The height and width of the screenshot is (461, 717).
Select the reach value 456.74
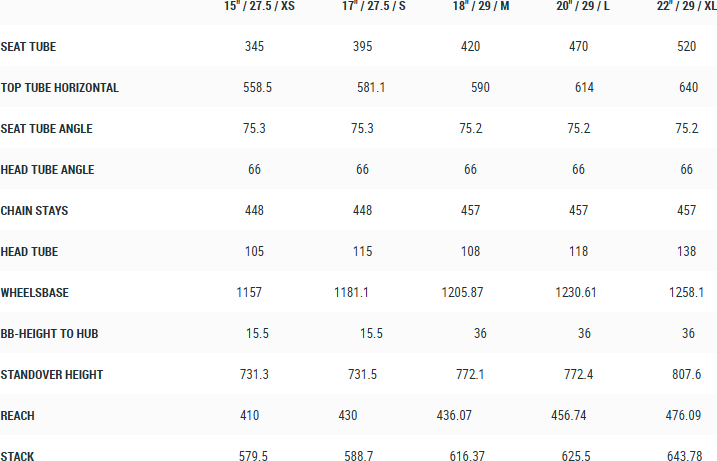point(570,416)
